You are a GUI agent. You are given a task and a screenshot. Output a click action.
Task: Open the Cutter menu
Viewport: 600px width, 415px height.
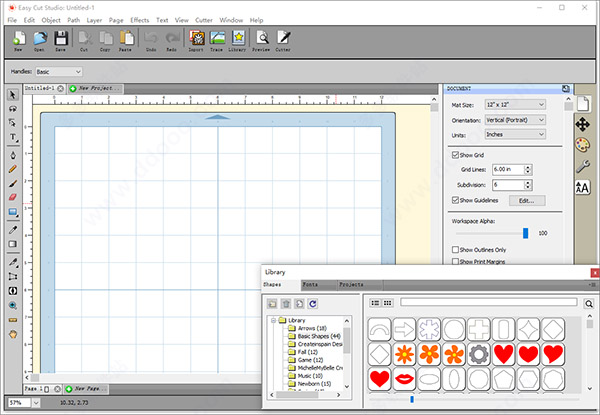tap(204, 20)
